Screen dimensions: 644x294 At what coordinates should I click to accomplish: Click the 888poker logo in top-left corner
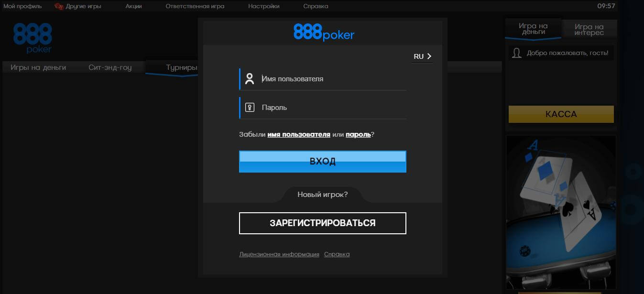point(33,38)
